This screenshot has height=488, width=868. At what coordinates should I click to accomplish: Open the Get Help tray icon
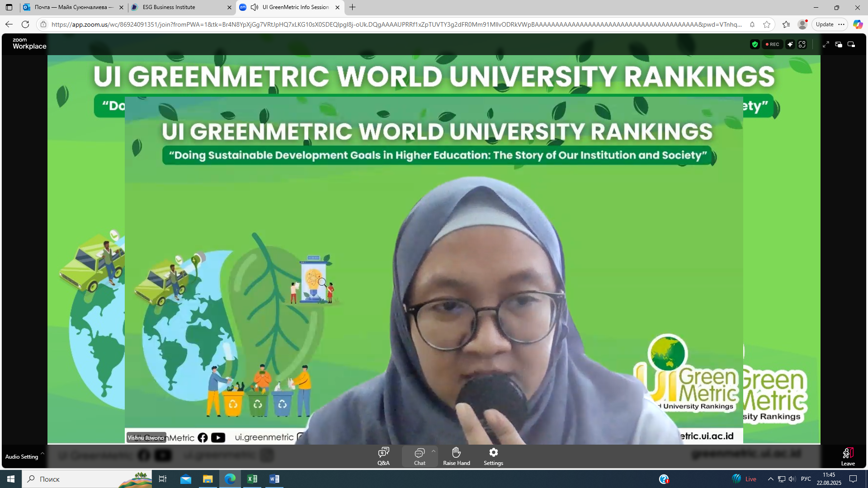coord(664,479)
